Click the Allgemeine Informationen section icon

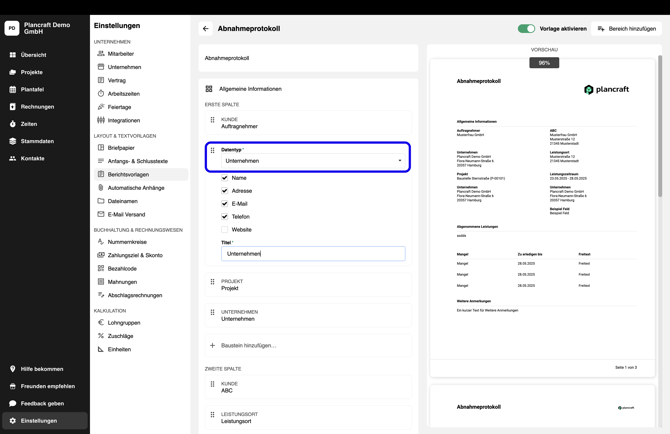pos(209,89)
